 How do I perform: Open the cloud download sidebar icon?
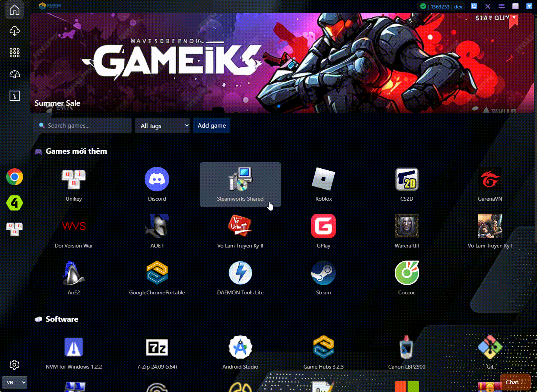point(15,31)
